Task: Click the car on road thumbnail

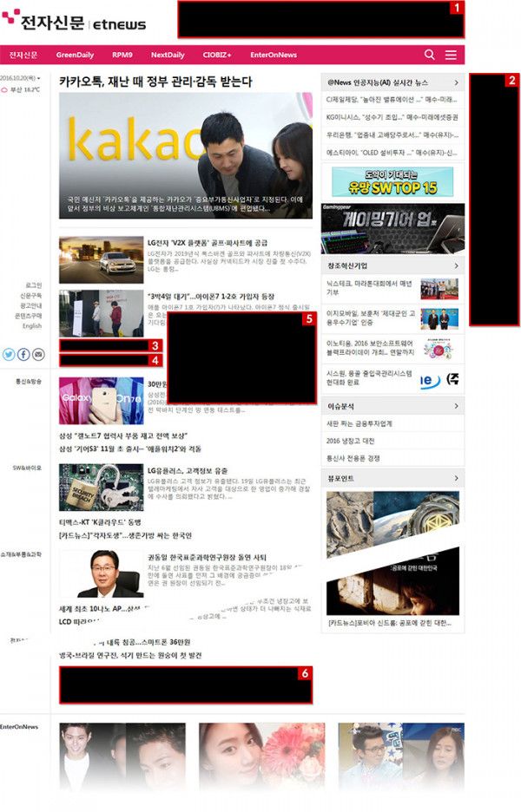Action: click(101, 260)
